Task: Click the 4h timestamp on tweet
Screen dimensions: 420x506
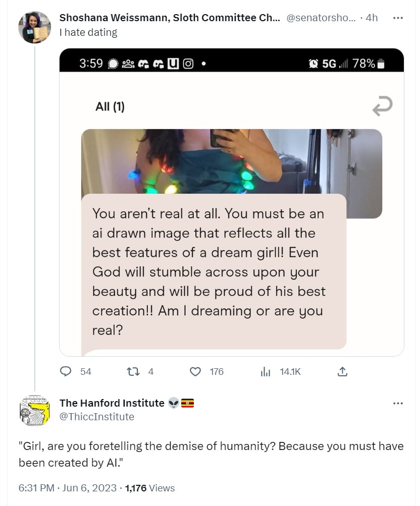Action: pyautogui.click(x=372, y=18)
